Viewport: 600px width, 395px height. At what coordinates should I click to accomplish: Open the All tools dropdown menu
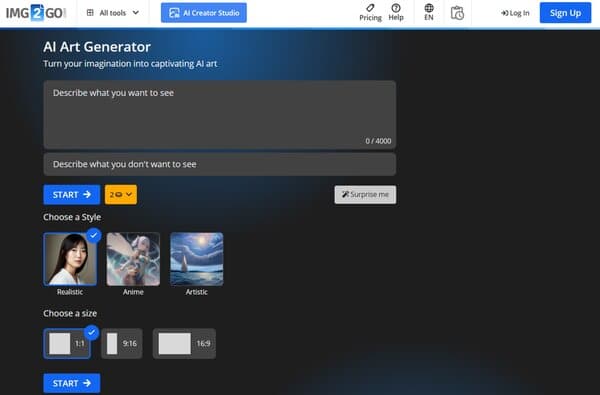click(x=112, y=13)
